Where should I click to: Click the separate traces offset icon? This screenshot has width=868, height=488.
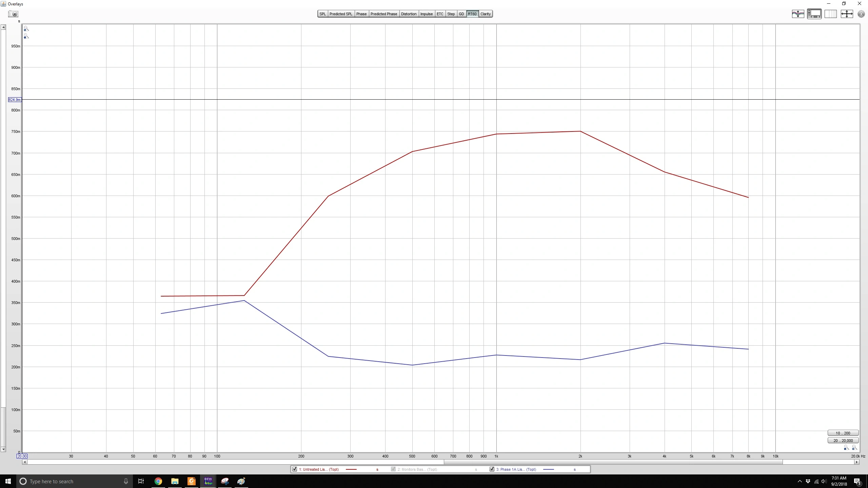click(x=798, y=14)
